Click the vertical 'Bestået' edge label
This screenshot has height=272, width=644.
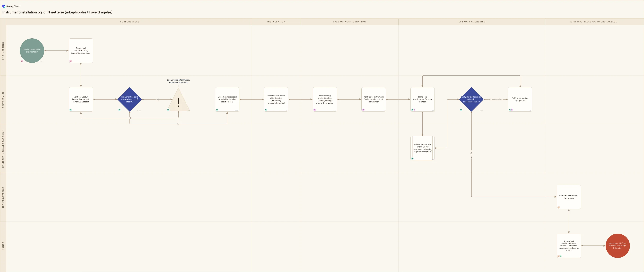471,155
